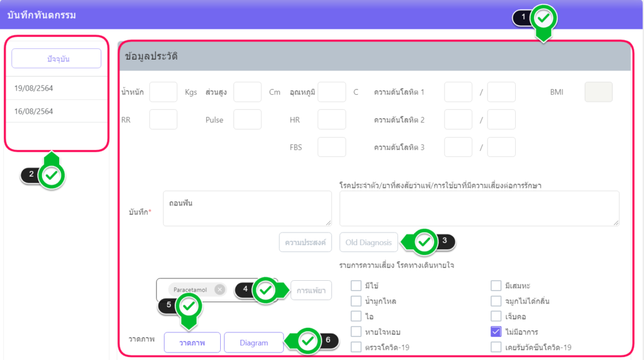Image resolution: width=644 pixels, height=360 pixels.
Task: Click the Old Diagnosis button
Action: (368, 243)
